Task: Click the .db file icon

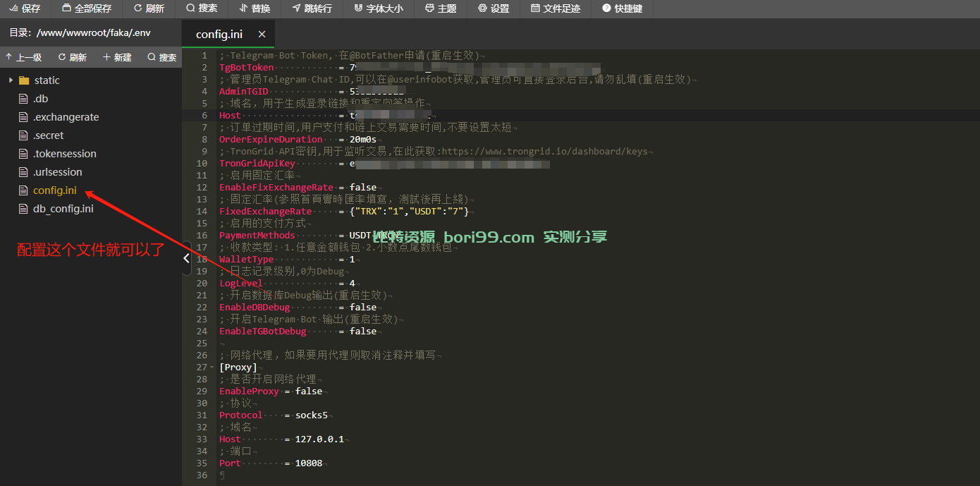Action: (x=23, y=99)
